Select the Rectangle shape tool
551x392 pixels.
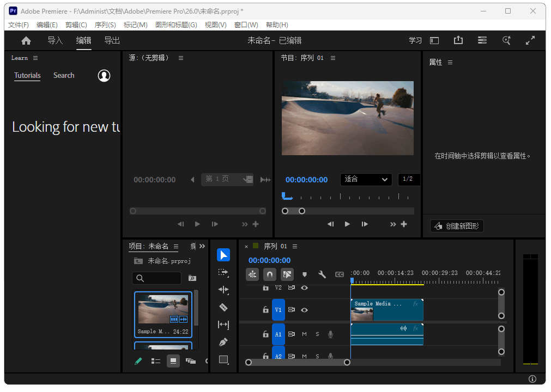pos(223,359)
